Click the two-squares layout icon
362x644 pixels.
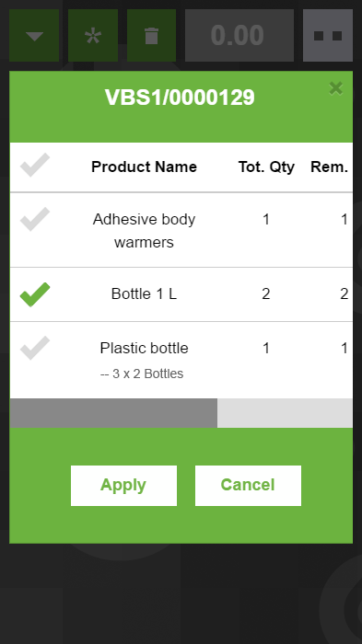pos(328,35)
